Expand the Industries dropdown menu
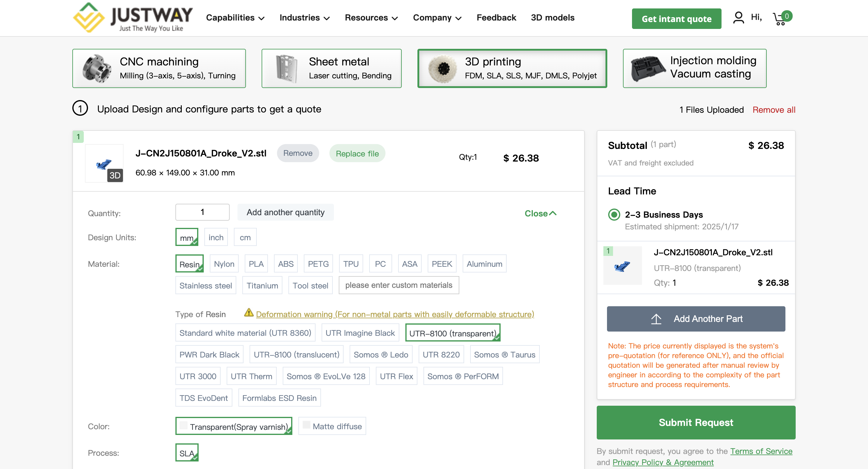Image resolution: width=868 pixels, height=469 pixels. coord(304,17)
